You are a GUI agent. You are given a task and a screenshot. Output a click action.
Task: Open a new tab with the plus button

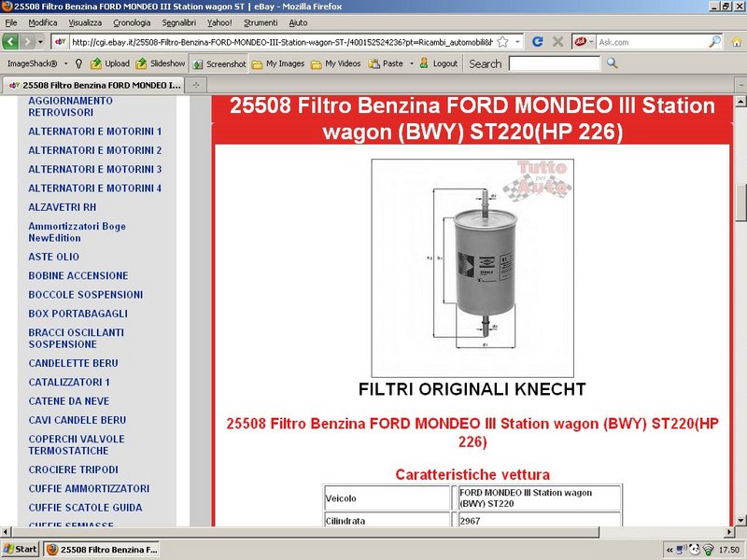coord(196,85)
